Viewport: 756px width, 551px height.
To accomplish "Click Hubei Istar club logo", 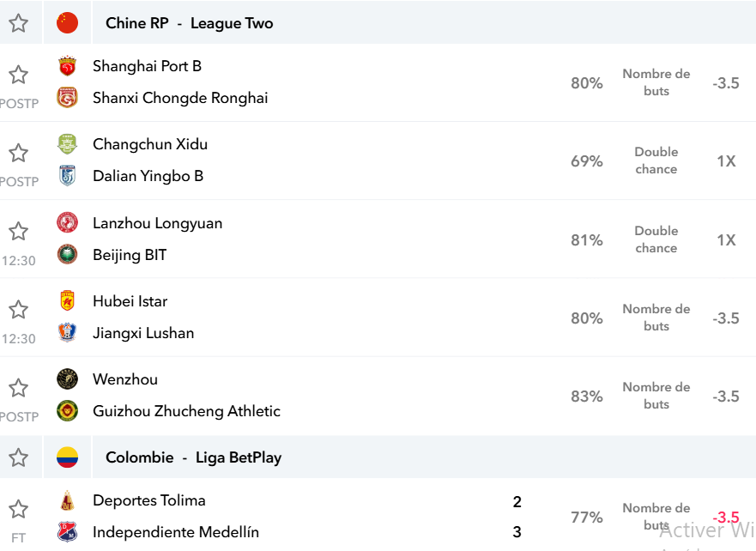I will click(67, 301).
